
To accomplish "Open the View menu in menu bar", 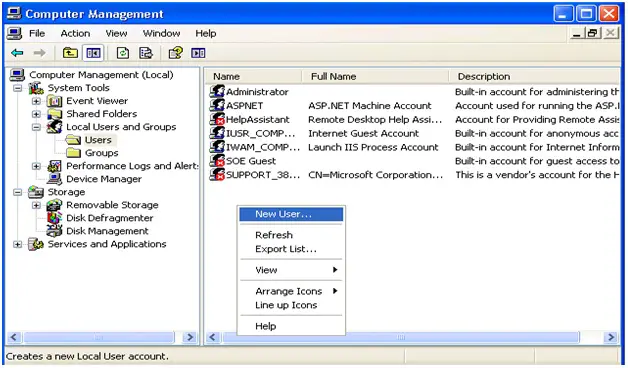I will point(116,33).
